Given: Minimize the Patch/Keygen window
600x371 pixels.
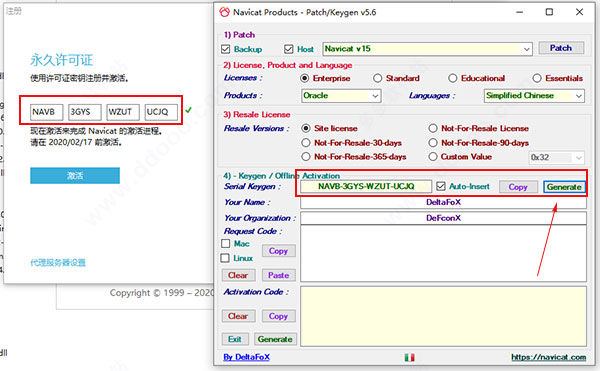Looking at the screenshot, I should point(519,12).
